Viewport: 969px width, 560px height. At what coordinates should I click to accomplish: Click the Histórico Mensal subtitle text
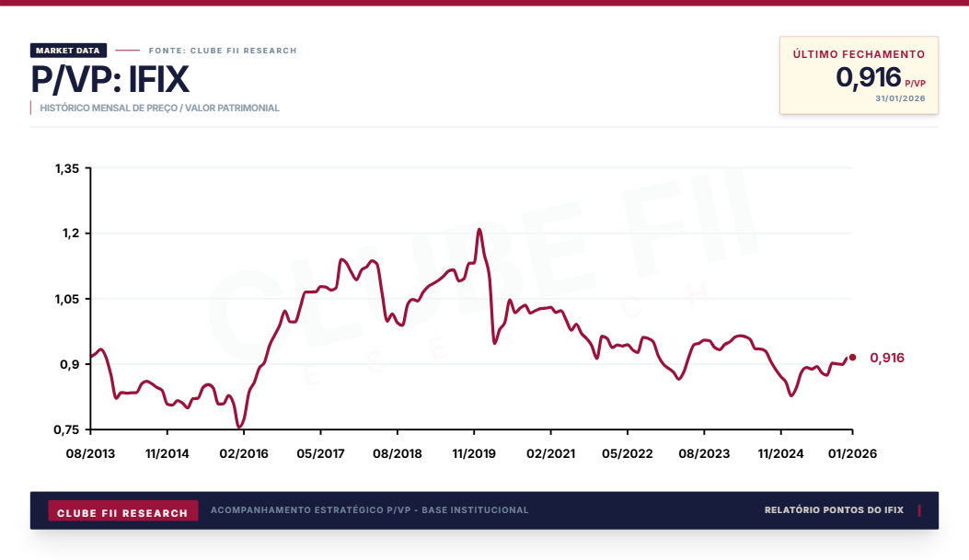[159, 108]
